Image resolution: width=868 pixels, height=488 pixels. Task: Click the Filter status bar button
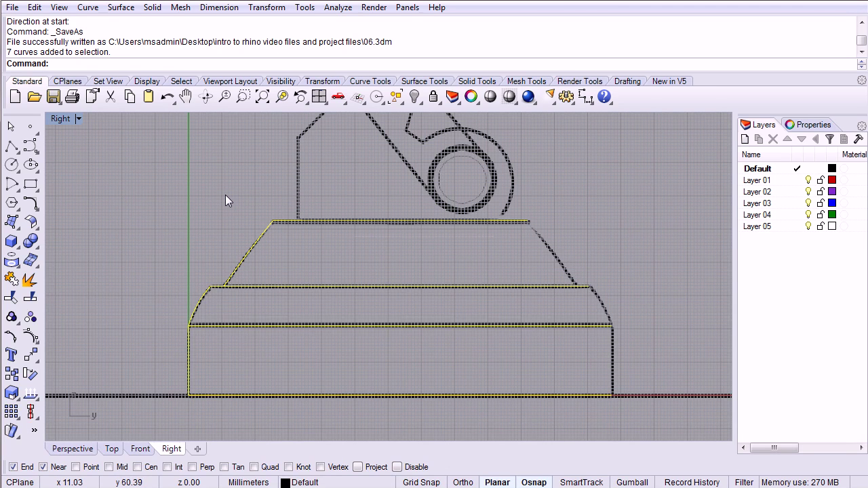(x=744, y=483)
